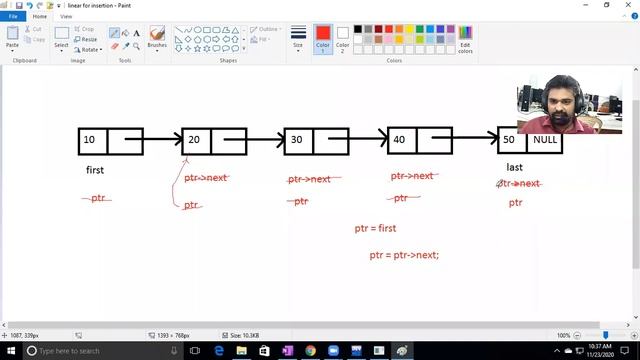The width and height of the screenshot is (640, 360).
Task: Choose the Down arrow shape
Action: tap(179, 49)
